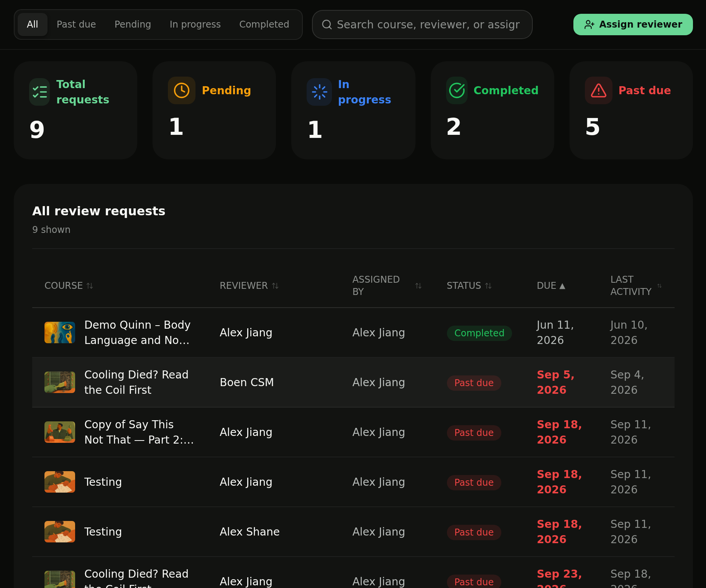The image size is (706, 588).
Task: Click the Completed checkmark circle icon
Action: 457,90
